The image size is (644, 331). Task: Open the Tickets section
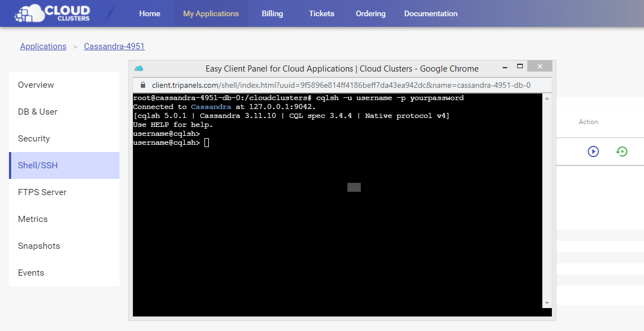click(x=322, y=13)
